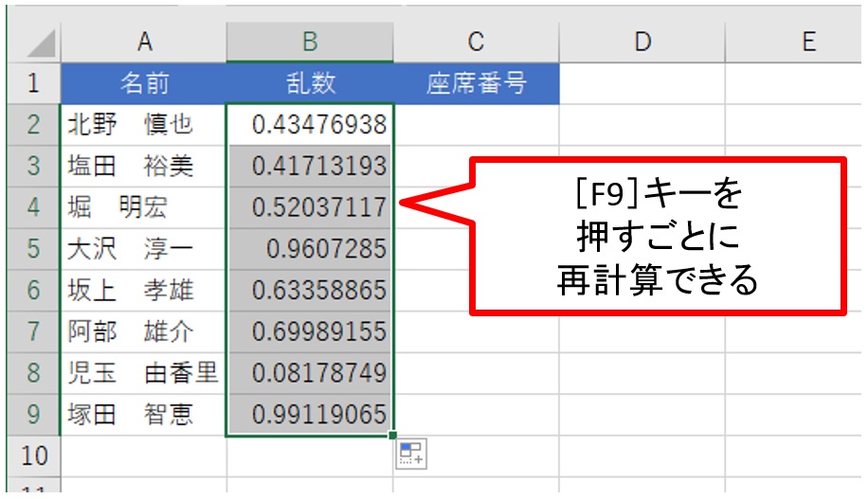Image resolution: width=868 pixels, height=499 pixels.
Task: Select cell with 塚田 智恵
Action: (144, 415)
